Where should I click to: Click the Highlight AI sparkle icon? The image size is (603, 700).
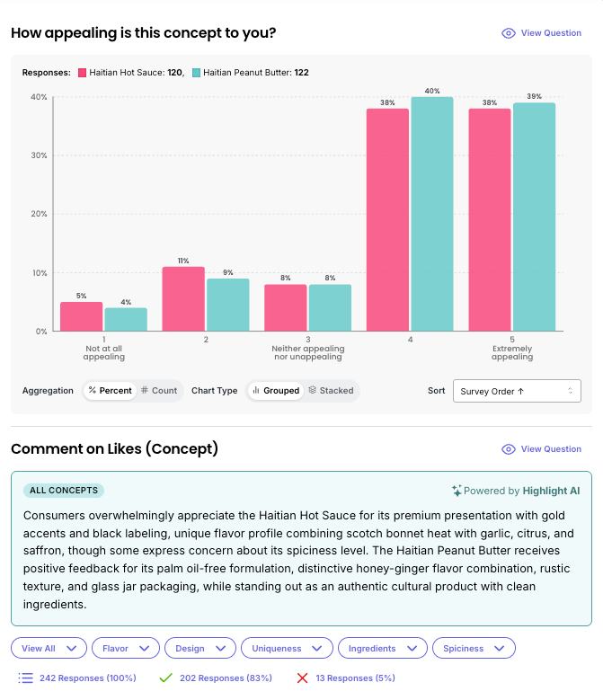pos(457,491)
